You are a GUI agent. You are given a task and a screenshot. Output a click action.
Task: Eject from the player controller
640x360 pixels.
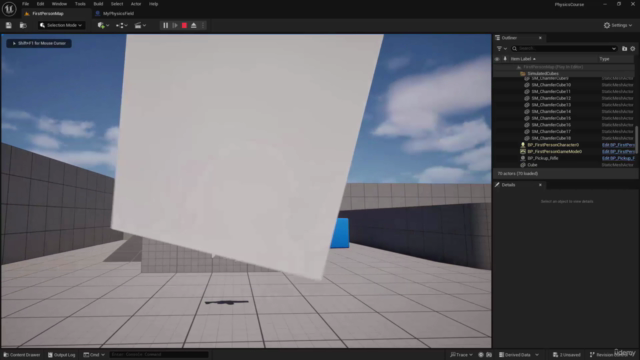coord(193,25)
